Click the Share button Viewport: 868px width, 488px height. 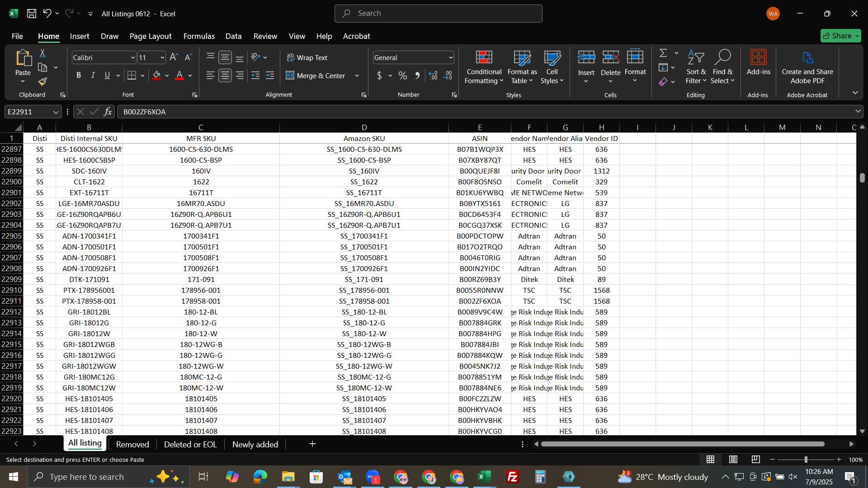(x=840, y=36)
